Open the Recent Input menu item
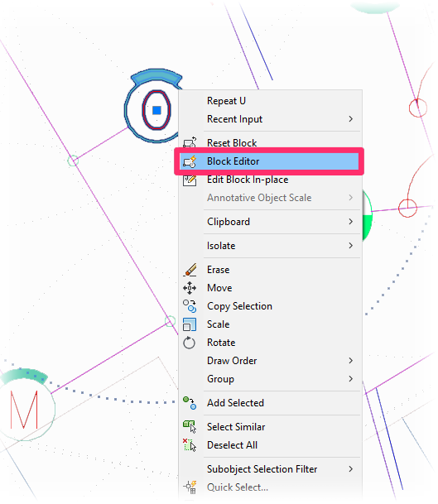Image resolution: width=438 pixels, height=504 pixels. point(269,119)
